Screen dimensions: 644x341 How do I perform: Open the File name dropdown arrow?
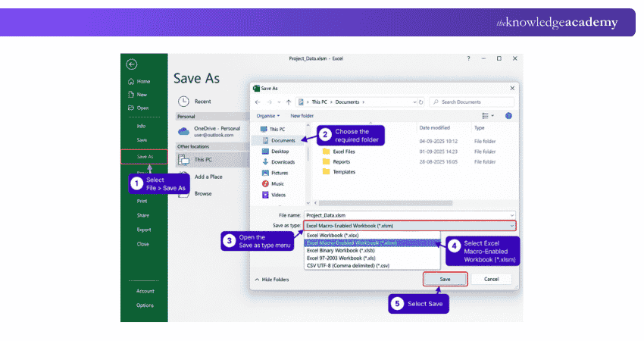click(x=511, y=215)
